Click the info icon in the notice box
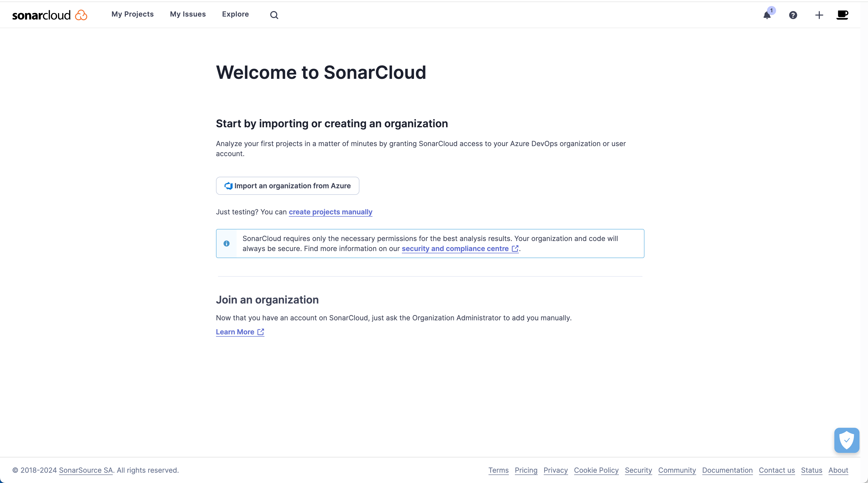The width and height of the screenshot is (868, 483). click(227, 244)
